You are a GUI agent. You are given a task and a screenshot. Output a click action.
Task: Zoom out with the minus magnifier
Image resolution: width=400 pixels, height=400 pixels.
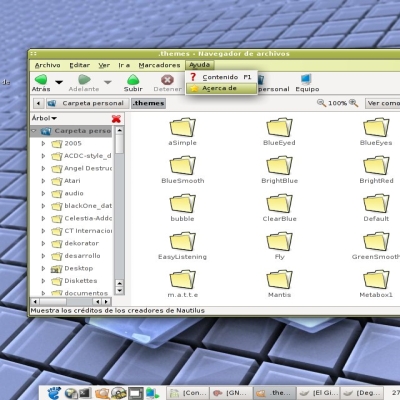321,103
